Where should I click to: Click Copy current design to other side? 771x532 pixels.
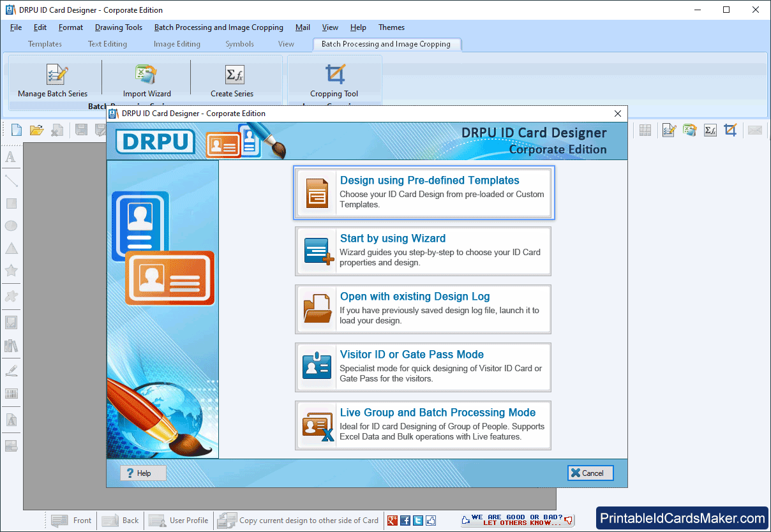click(x=298, y=521)
